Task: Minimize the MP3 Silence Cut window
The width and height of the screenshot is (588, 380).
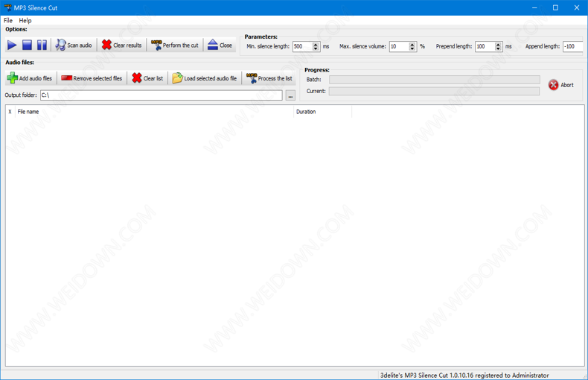Action: click(x=534, y=7)
